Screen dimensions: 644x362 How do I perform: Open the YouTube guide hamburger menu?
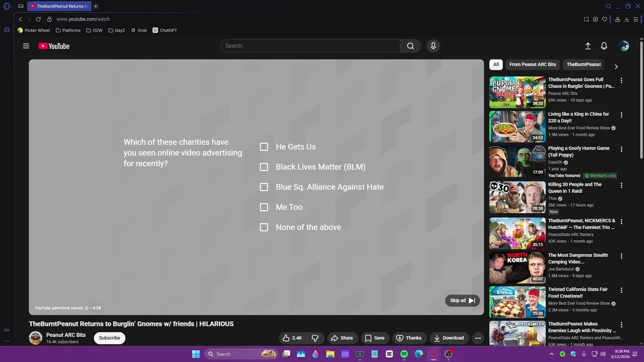(x=26, y=46)
